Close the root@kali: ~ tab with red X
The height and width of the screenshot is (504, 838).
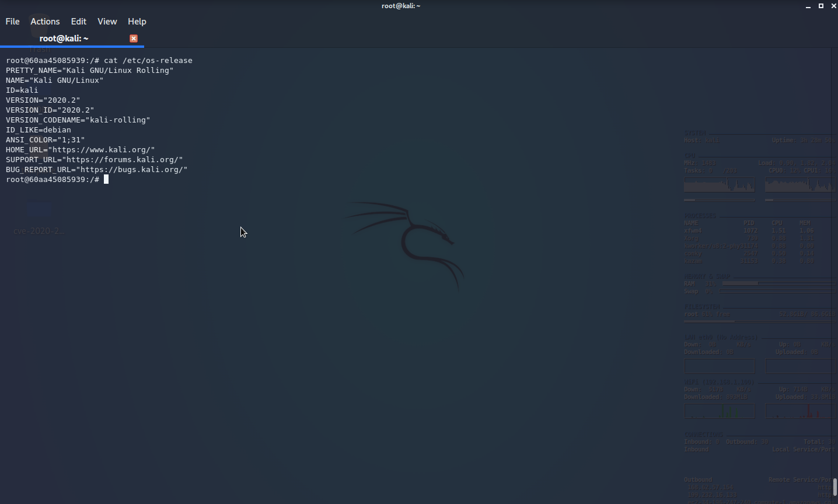pyautogui.click(x=134, y=38)
